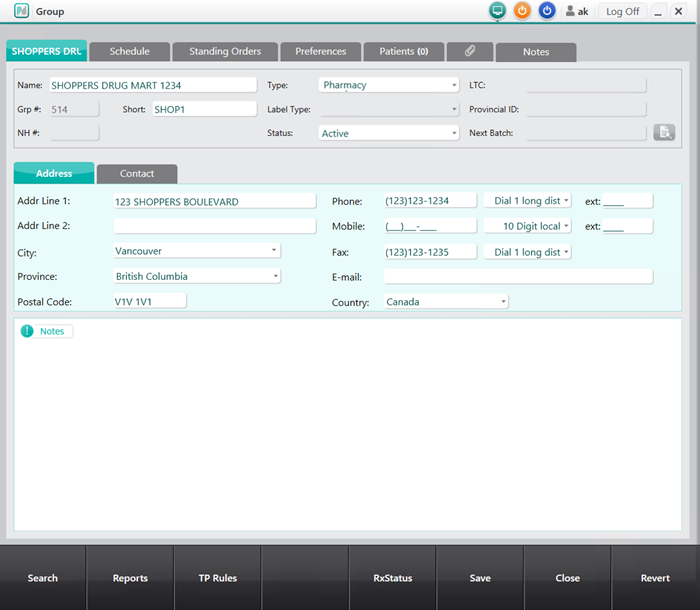This screenshot has height=610, width=700.
Task: Click the Short field containing SHOP1
Action: 204,109
